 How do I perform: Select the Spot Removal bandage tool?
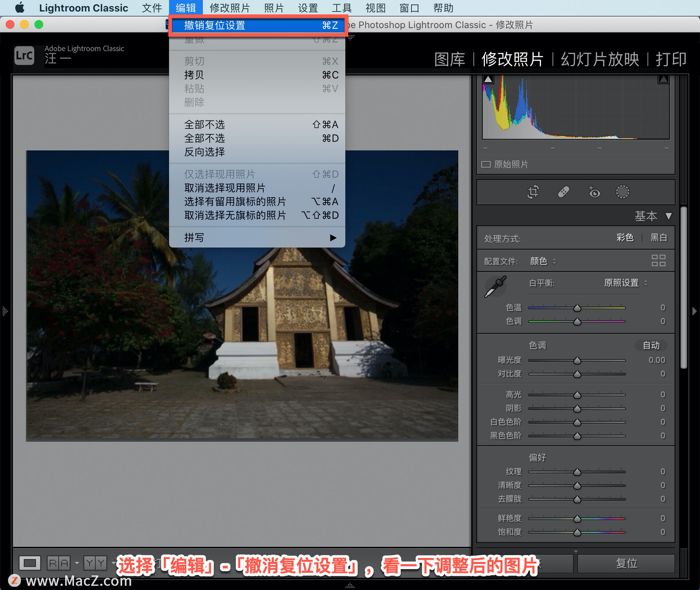(563, 192)
